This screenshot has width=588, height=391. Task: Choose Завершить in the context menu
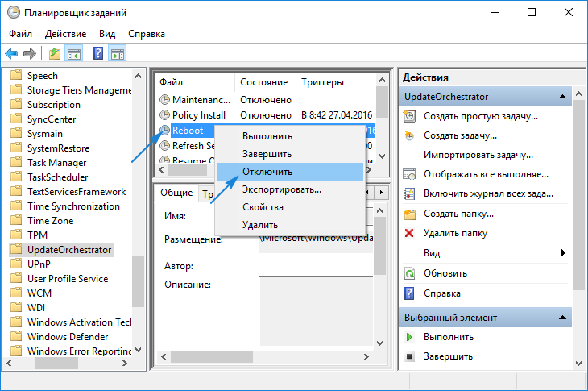pos(290,154)
